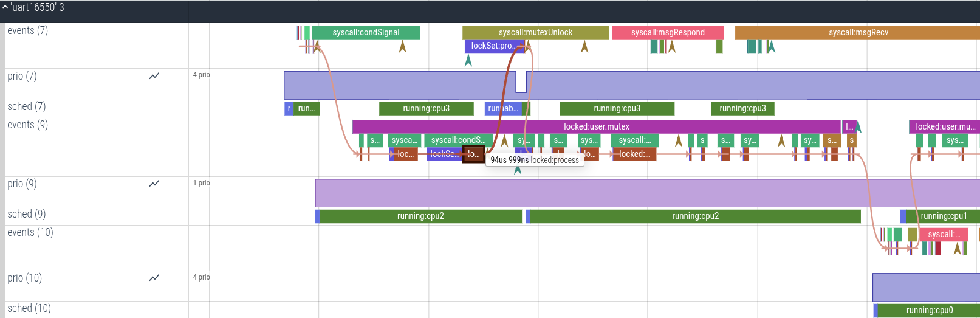Open chart options icon for prio (7)
This screenshot has height=318, width=980.
154,76
